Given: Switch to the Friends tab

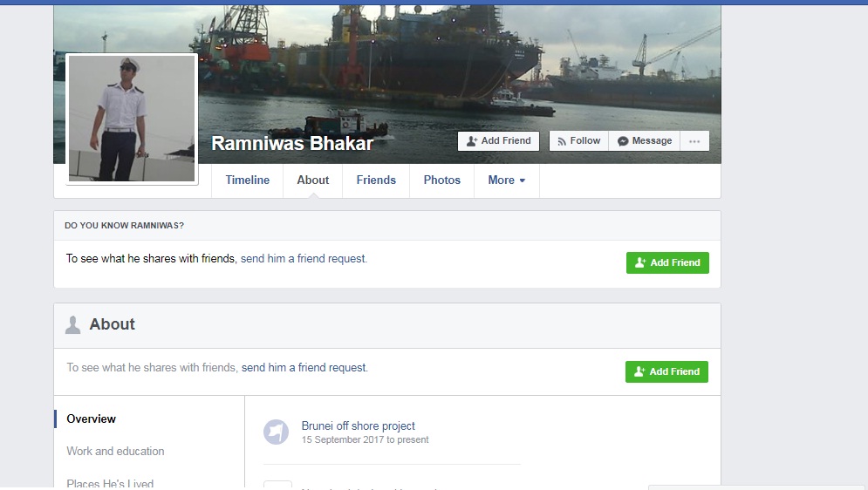Looking at the screenshot, I should [x=376, y=180].
